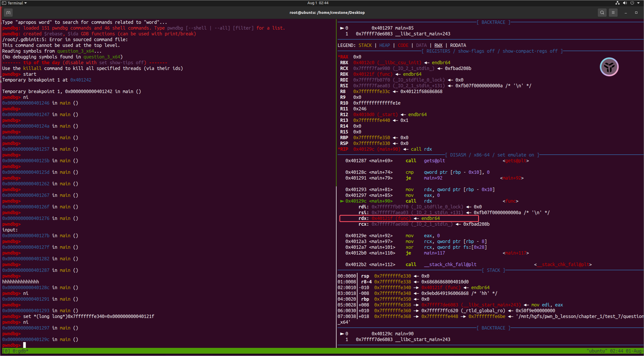The image size is (644, 356).
Task: Click the volume icon in the top bar
Action: click(x=625, y=3)
